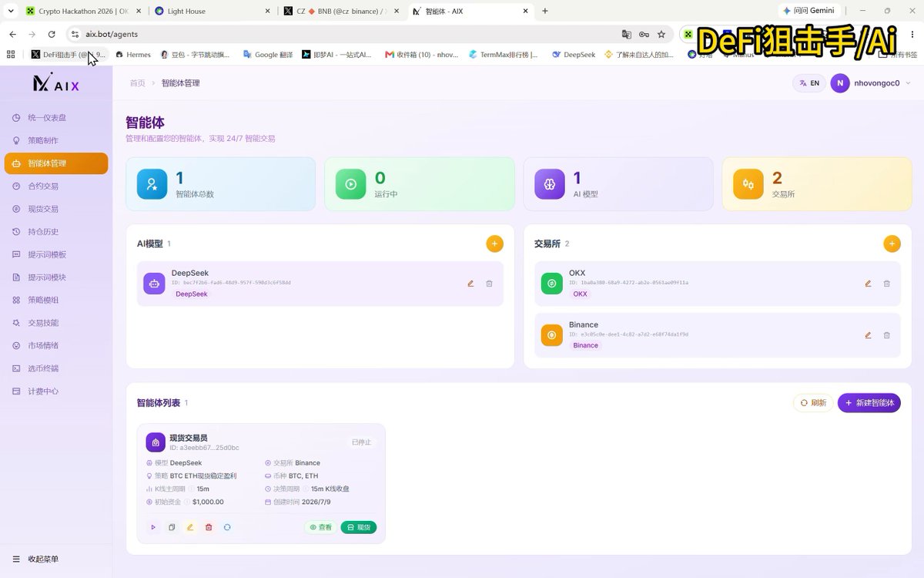924x578 pixels.
Task: Open 市场情绪 in the sidebar
Action: (x=56, y=345)
